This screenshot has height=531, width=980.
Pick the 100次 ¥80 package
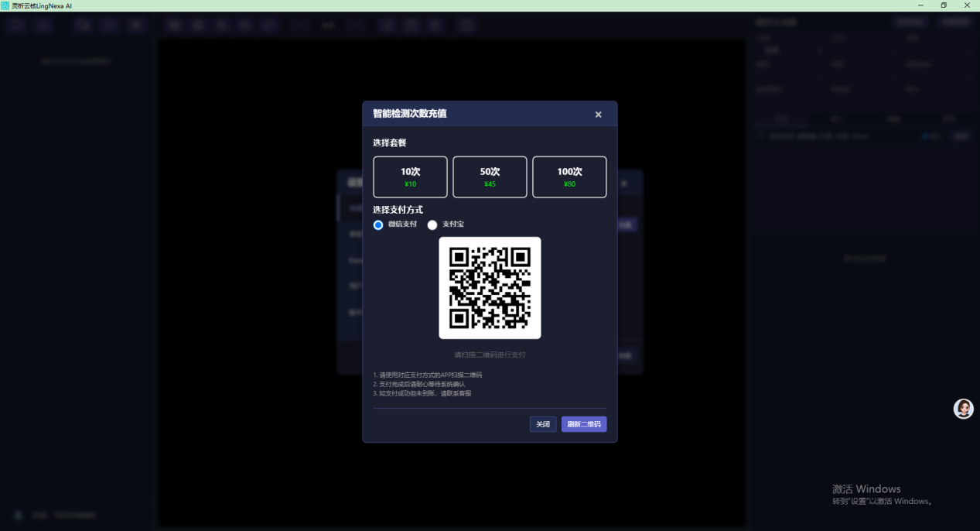pyautogui.click(x=569, y=177)
